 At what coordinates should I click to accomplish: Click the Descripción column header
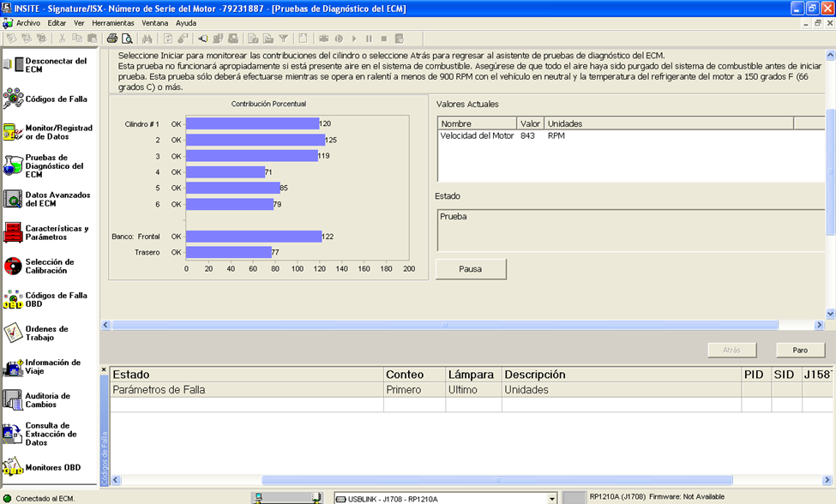point(535,375)
